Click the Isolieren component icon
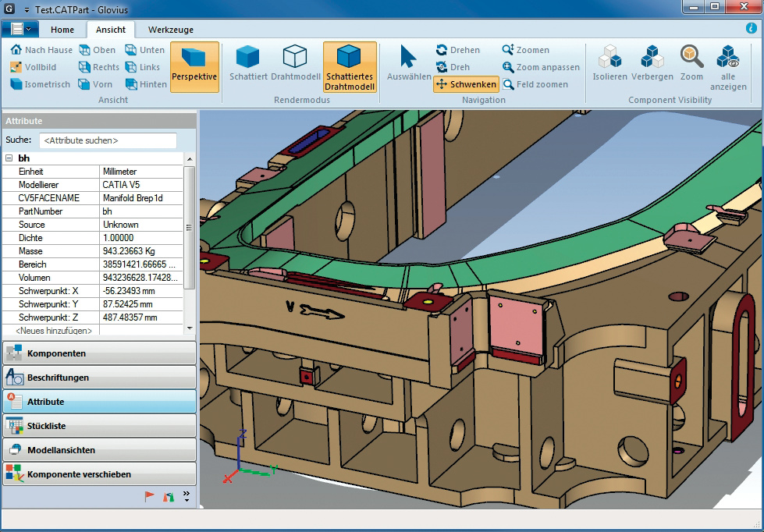Image resolution: width=764 pixels, height=532 pixels. [609, 61]
